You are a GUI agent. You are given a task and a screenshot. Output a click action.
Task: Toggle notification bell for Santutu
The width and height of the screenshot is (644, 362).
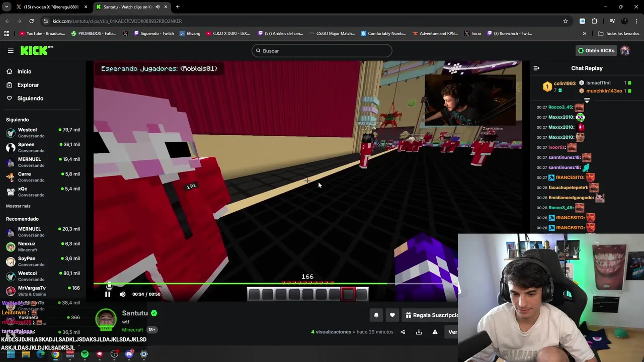coord(376,315)
